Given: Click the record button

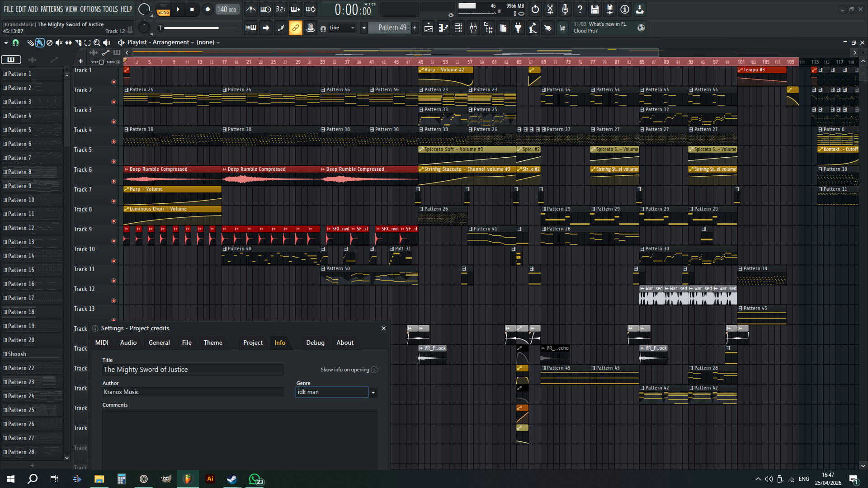Looking at the screenshot, I should [x=208, y=9].
